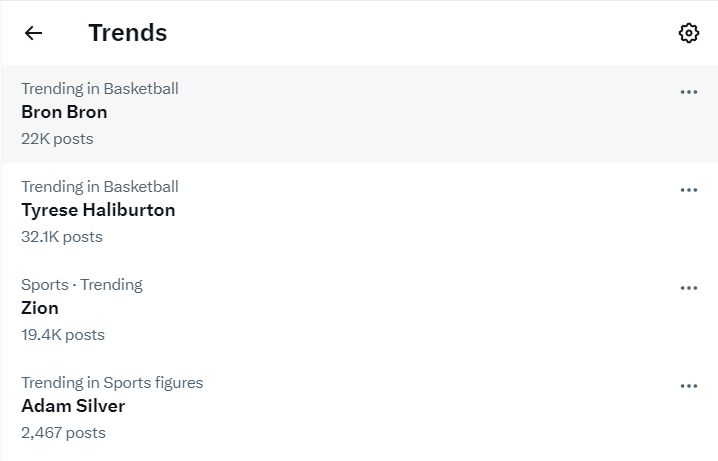Select the 19.4K posts count
This screenshot has width=718, height=461.
click(63, 335)
